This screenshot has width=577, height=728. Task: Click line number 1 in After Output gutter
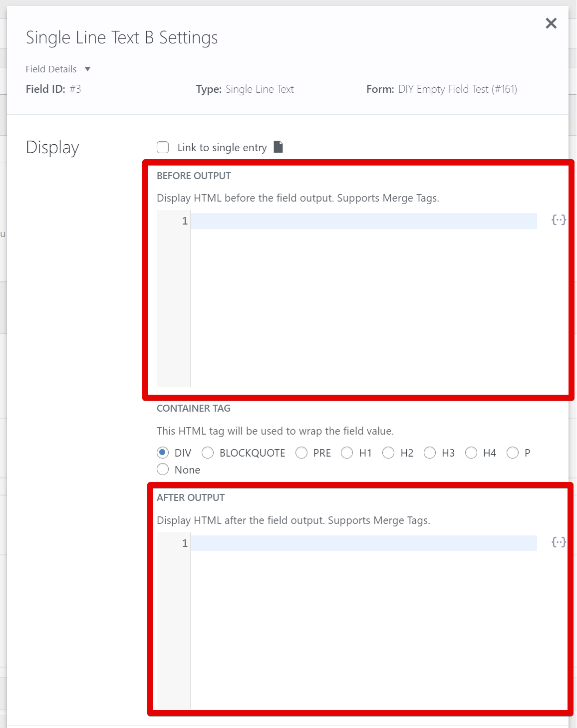(184, 543)
